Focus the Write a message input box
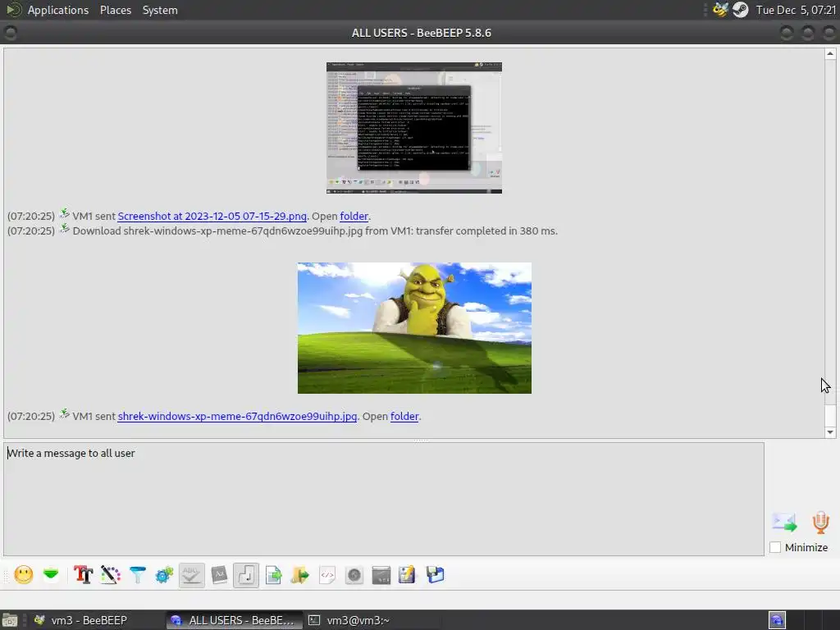Image resolution: width=840 pixels, height=630 pixels. [384, 499]
